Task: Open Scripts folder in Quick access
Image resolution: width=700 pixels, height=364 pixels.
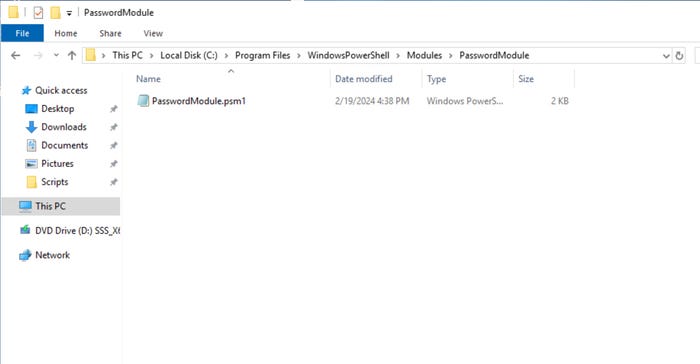Action: pos(54,182)
